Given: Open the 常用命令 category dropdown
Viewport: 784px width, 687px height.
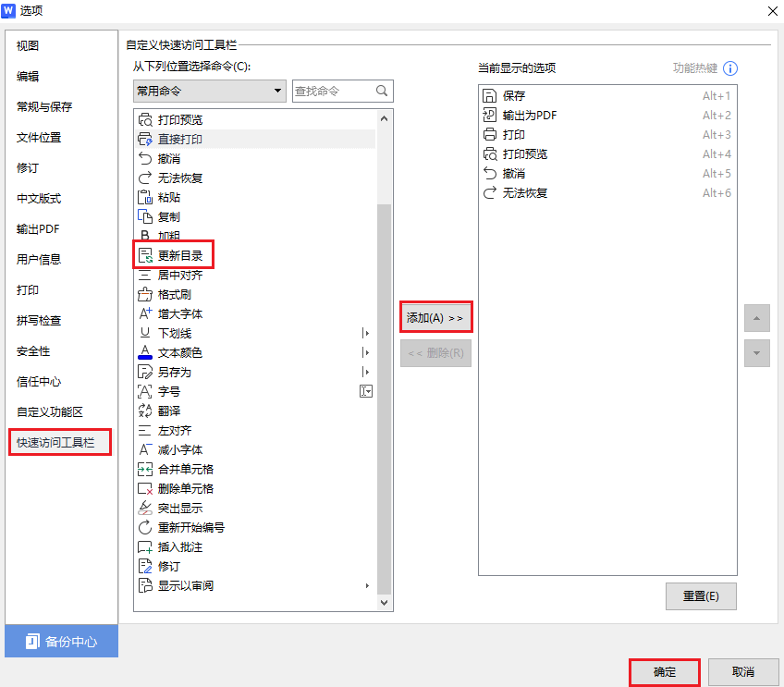Looking at the screenshot, I should pos(208,91).
